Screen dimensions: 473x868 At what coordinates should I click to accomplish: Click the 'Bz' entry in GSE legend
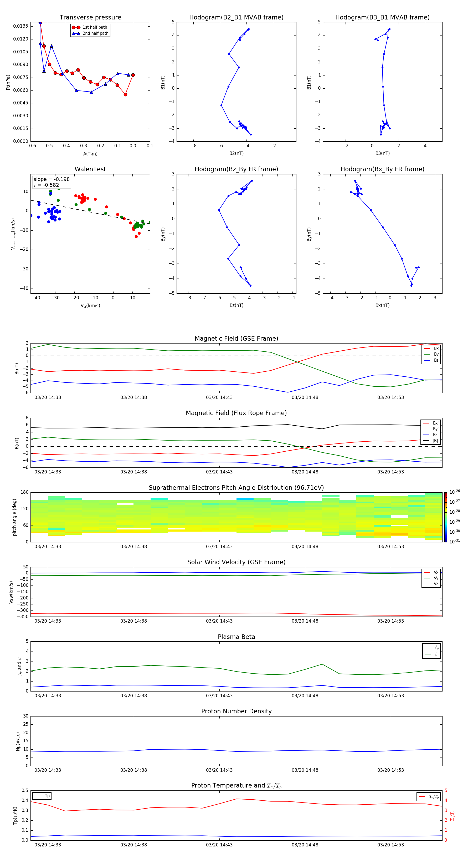[431, 361]
